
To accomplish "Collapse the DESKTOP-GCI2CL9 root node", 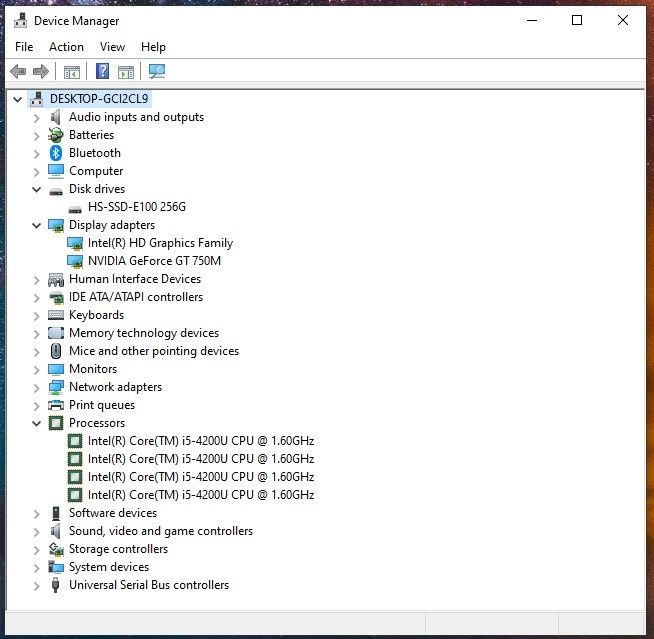I will pos(18,99).
